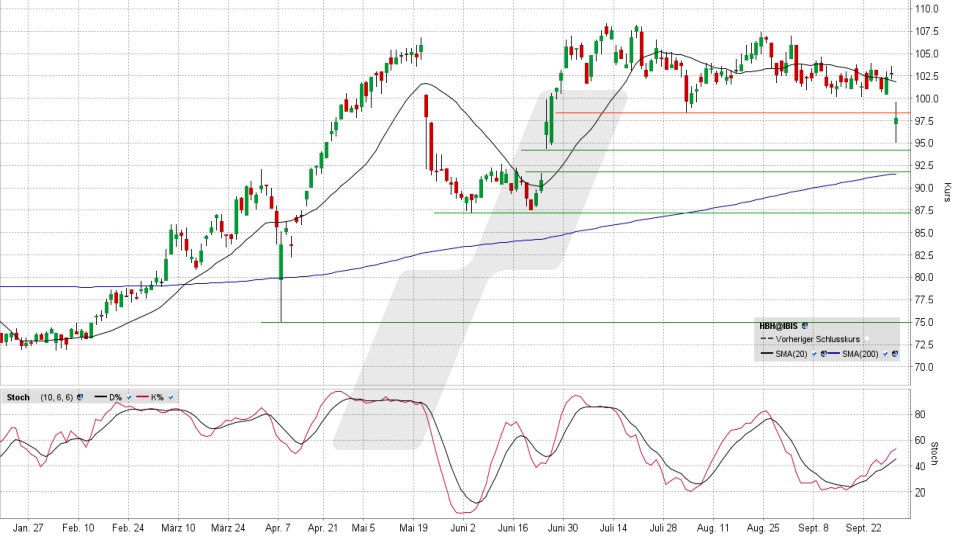Select the green support line at 75.0

coord(500,322)
